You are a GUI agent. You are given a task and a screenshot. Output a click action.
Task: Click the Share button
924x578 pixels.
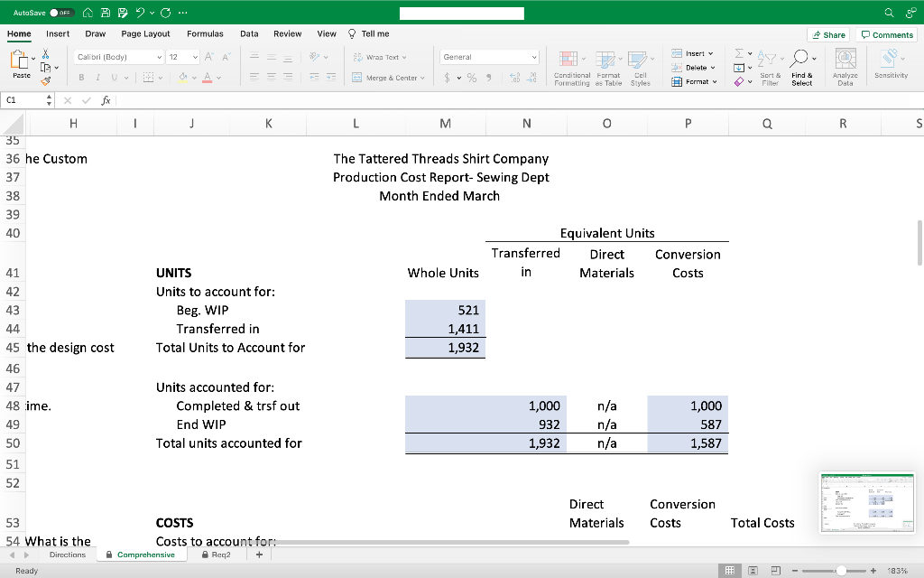click(x=827, y=33)
